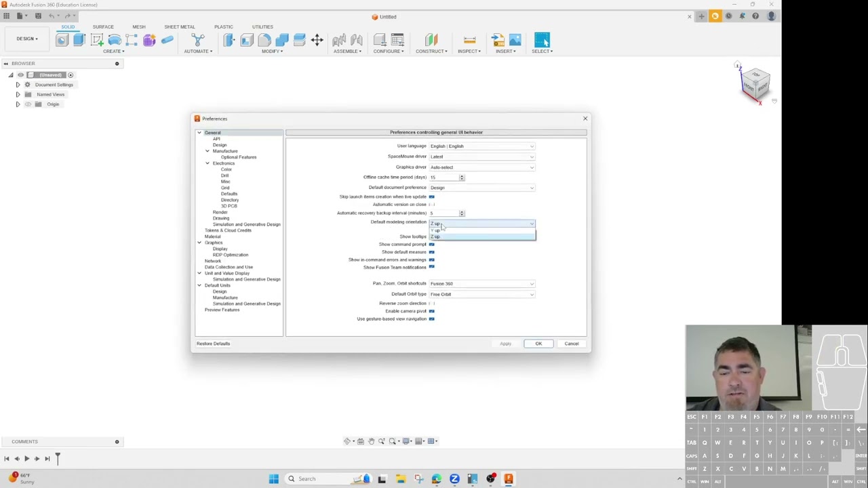
Task: Switch to the SURFACE tab
Action: pos(103,27)
